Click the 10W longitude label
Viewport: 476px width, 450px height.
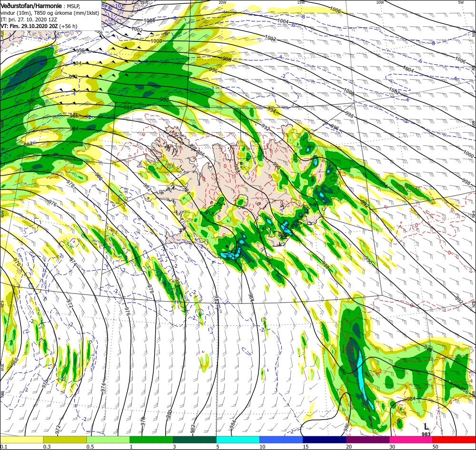(380, 2)
